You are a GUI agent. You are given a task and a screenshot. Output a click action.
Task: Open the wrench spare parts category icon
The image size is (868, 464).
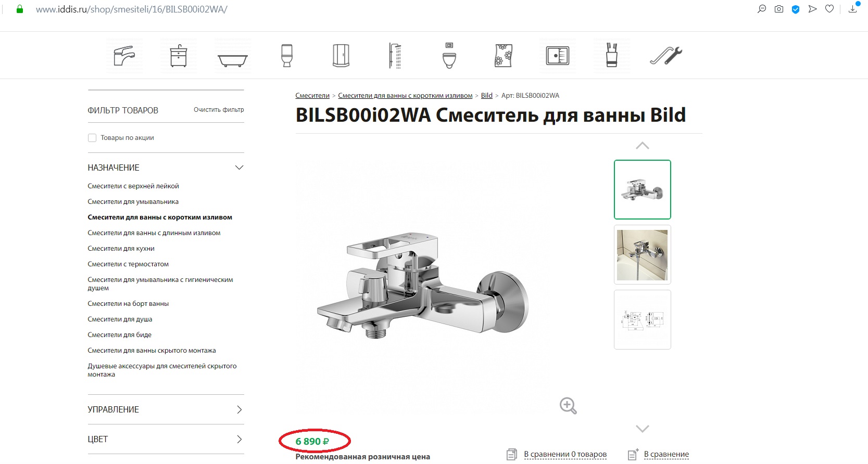(666, 56)
